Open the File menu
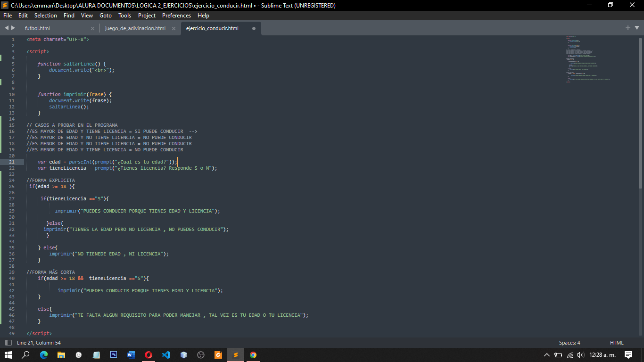The image size is (644, 362). [x=8, y=16]
